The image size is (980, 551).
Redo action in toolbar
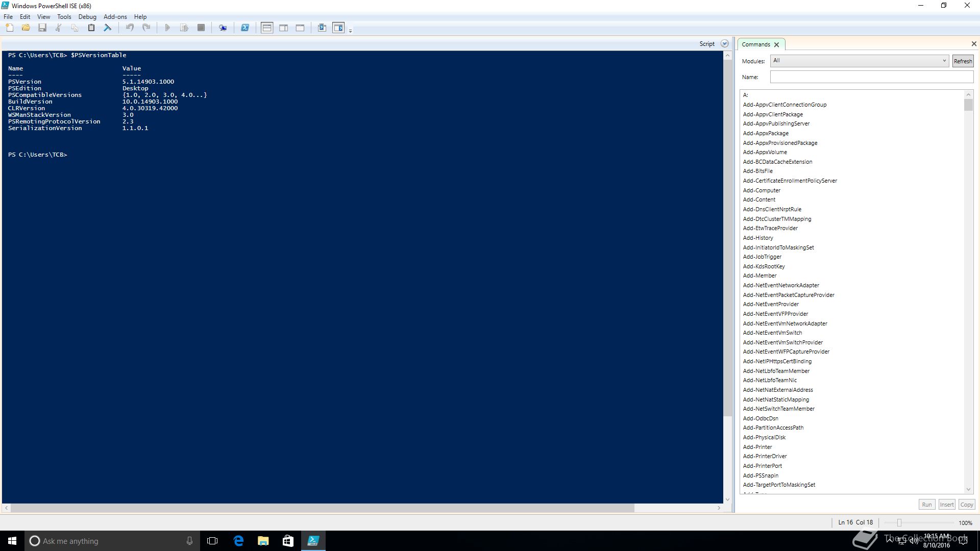tap(146, 28)
